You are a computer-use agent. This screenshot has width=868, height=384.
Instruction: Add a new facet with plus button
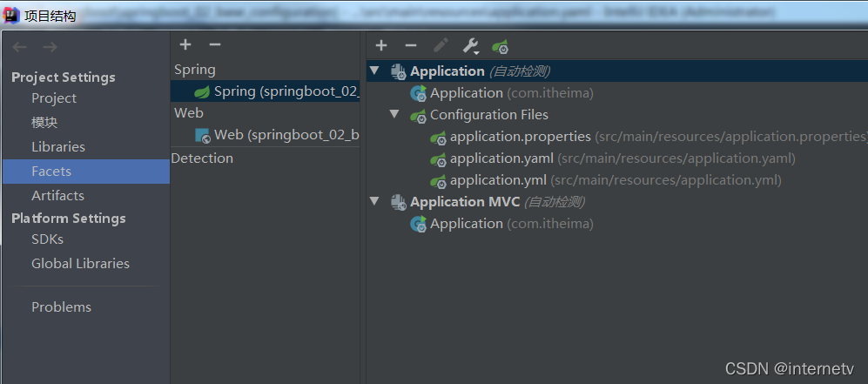pyautogui.click(x=185, y=44)
